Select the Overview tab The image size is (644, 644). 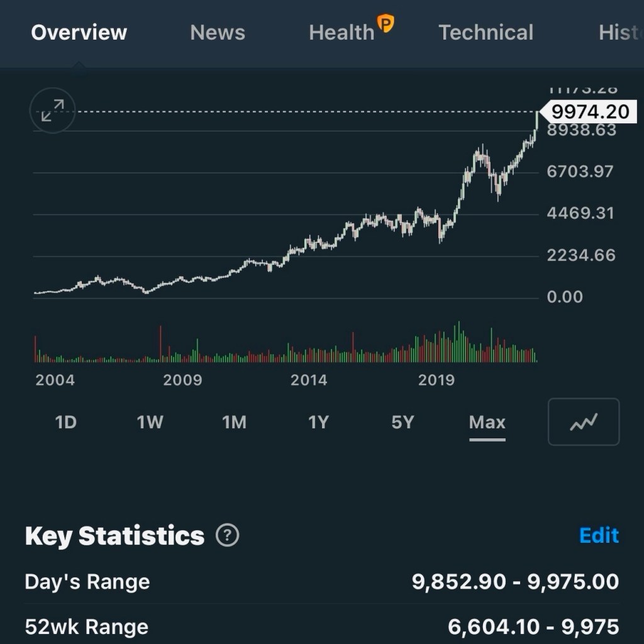79,33
